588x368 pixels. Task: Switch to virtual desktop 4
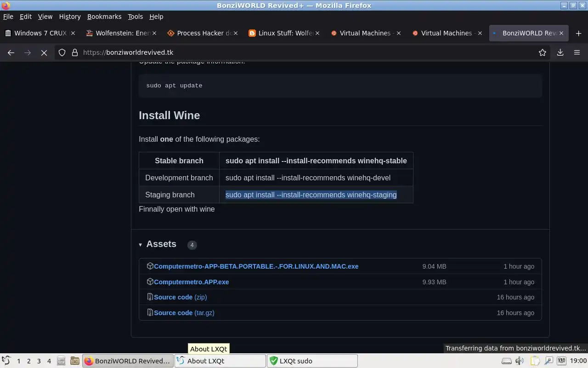49,361
